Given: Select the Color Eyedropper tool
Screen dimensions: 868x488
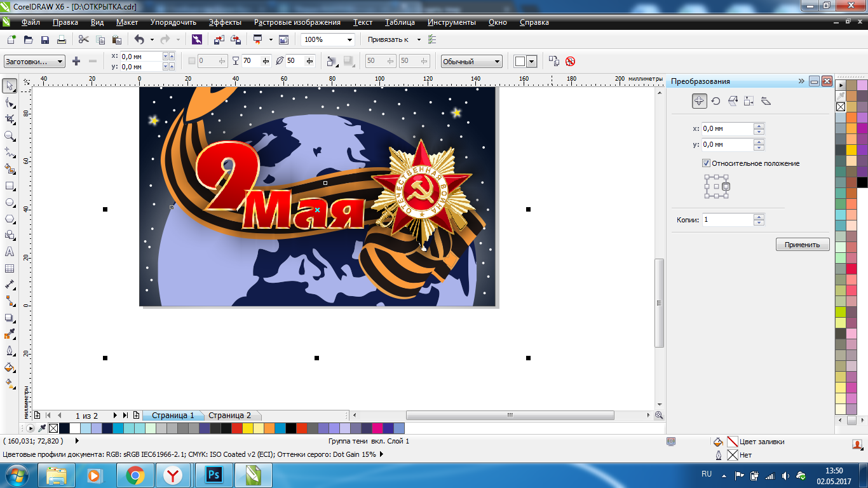Looking at the screenshot, I should click(10, 334).
